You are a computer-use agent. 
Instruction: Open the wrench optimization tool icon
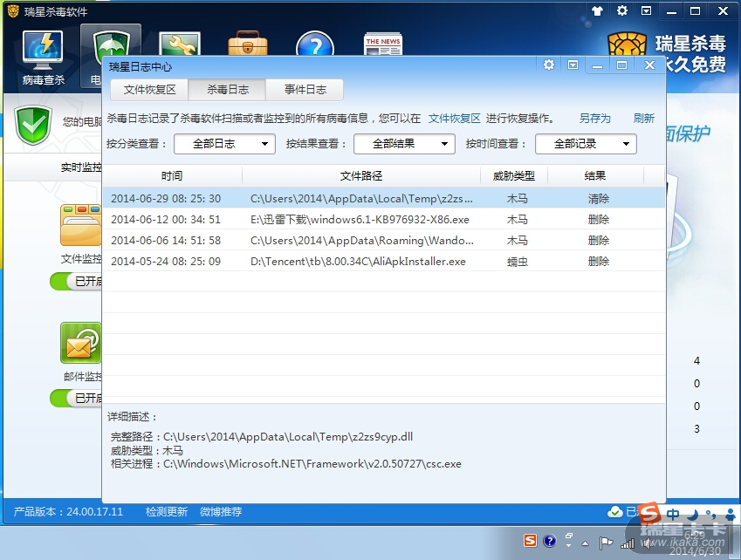pyautogui.click(x=180, y=44)
